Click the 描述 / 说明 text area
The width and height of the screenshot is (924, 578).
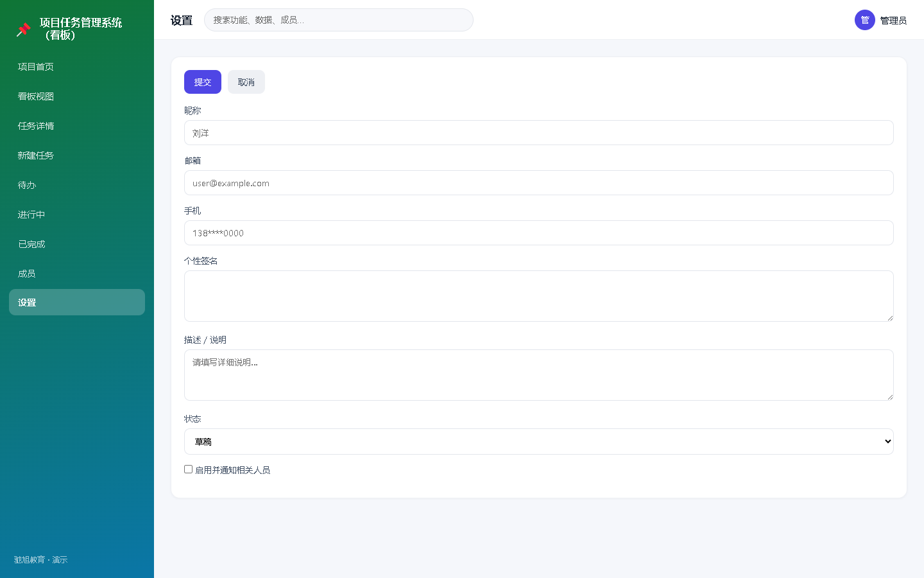pyautogui.click(x=539, y=375)
